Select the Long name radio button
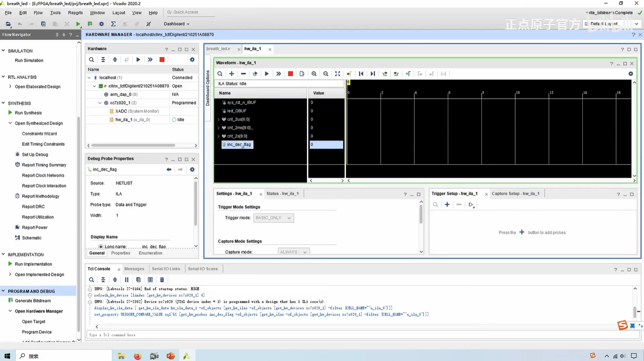The width and height of the screenshot is (644, 361). point(101,247)
